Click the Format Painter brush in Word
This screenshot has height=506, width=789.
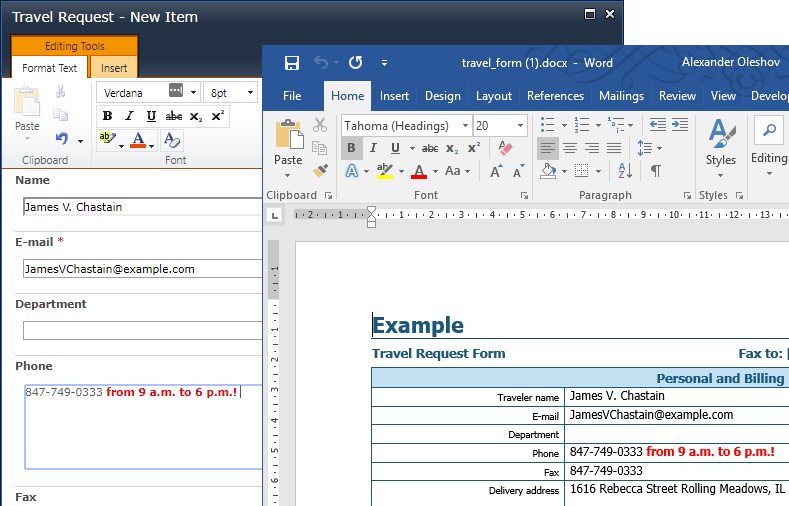point(320,170)
